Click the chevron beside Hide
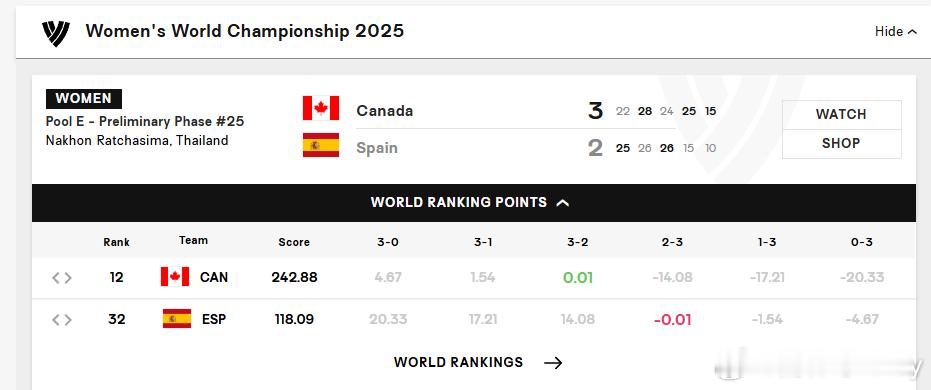 tap(912, 32)
